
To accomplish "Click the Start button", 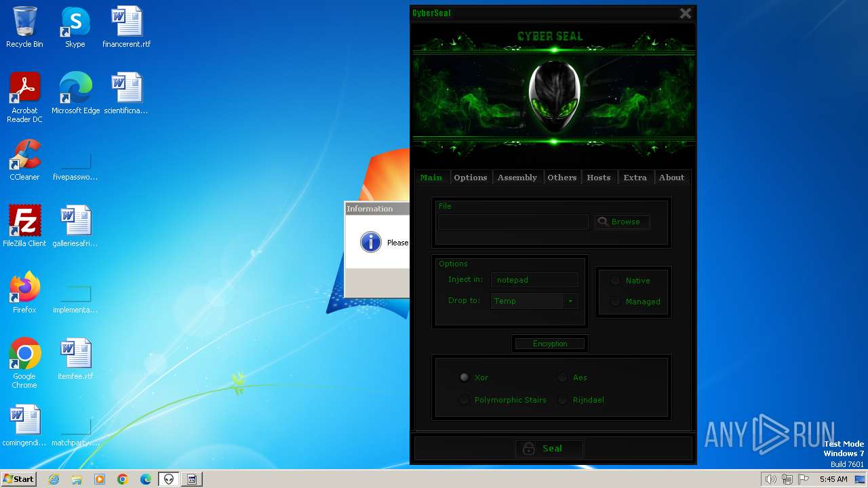I will 19,479.
